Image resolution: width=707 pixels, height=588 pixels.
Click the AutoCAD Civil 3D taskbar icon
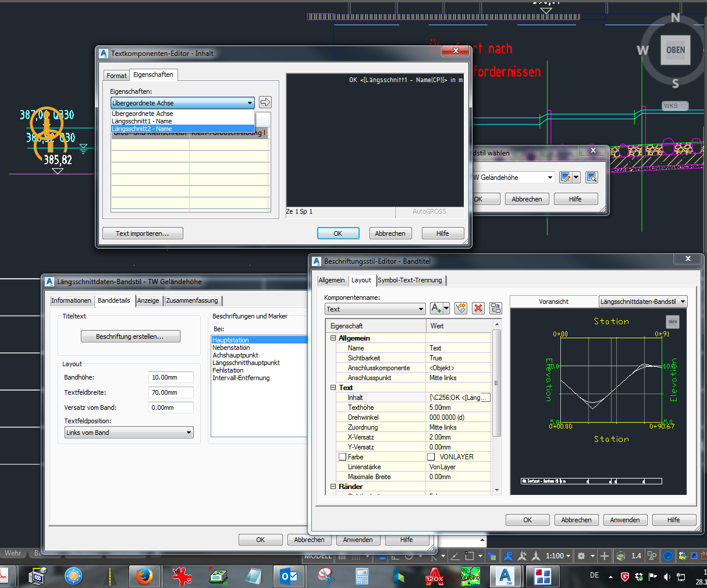point(505,576)
